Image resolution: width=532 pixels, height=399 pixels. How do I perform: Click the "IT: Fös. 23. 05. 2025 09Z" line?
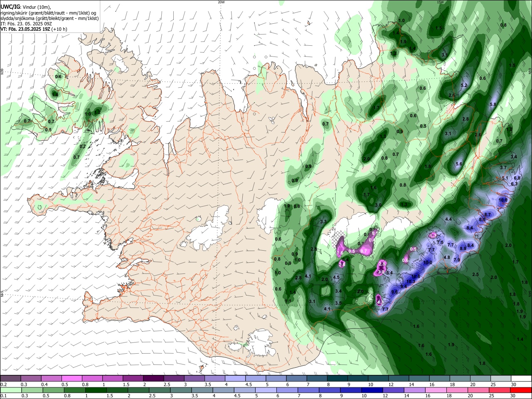[x=26, y=24]
